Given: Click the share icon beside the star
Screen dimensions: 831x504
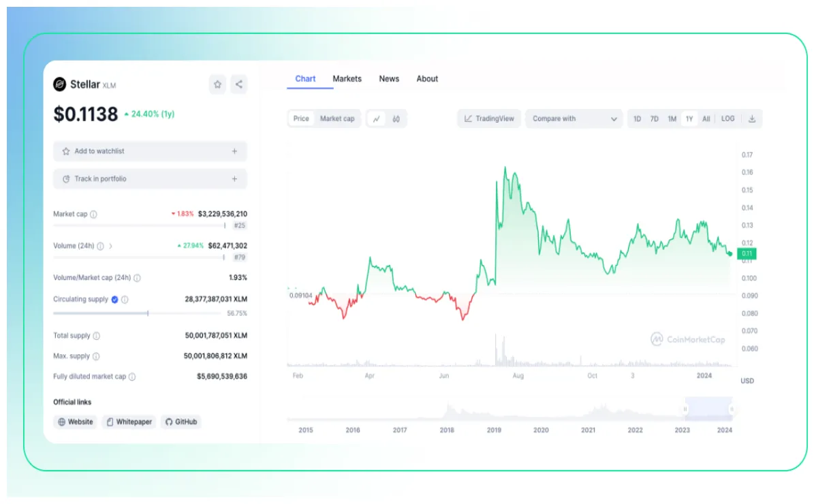Looking at the screenshot, I should (238, 84).
